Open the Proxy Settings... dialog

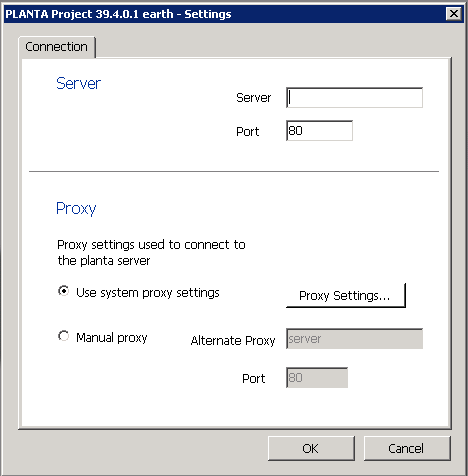[346, 295]
